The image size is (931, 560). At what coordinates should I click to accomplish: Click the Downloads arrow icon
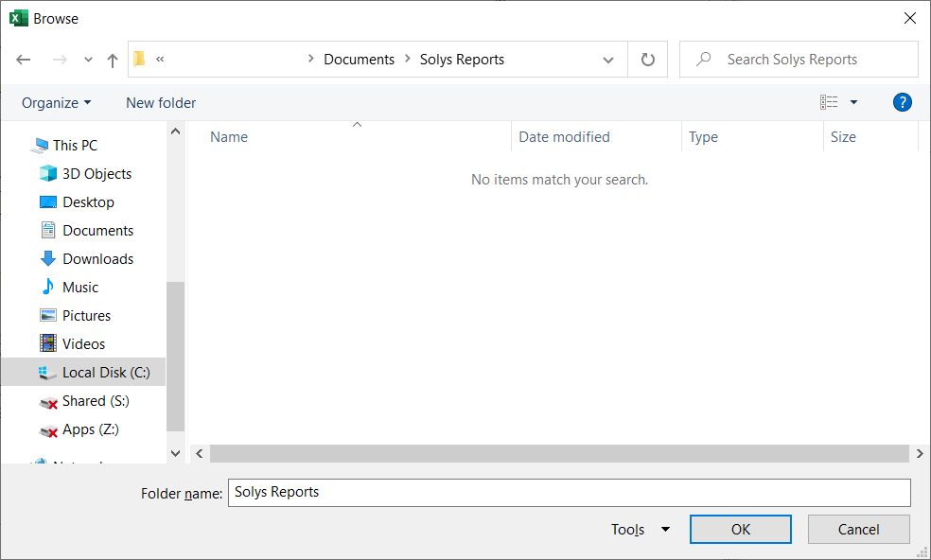tap(48, 259)
